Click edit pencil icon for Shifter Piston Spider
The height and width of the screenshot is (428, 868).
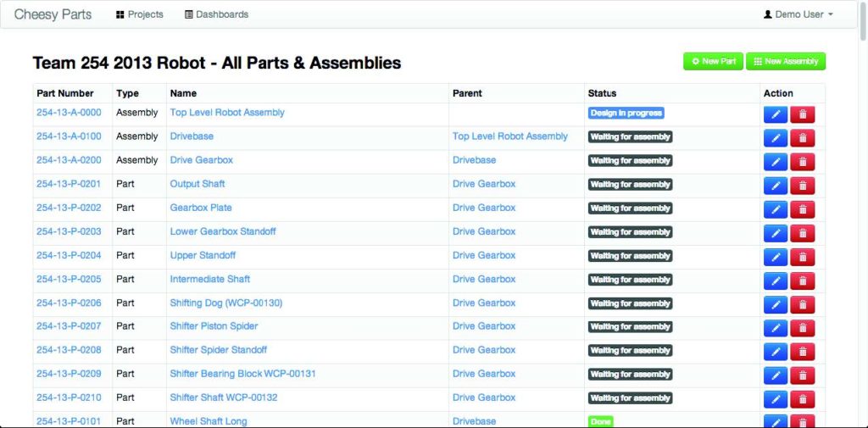[775, 327]
